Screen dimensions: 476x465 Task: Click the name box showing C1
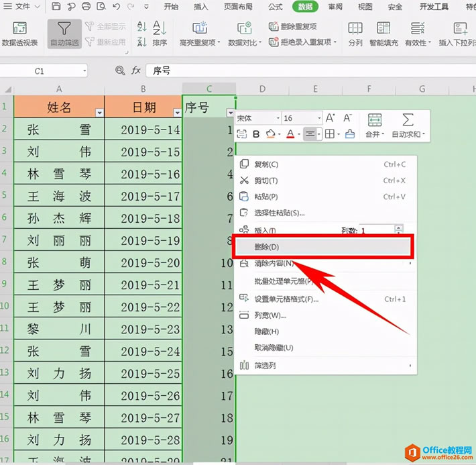click(x=44, y=71)
